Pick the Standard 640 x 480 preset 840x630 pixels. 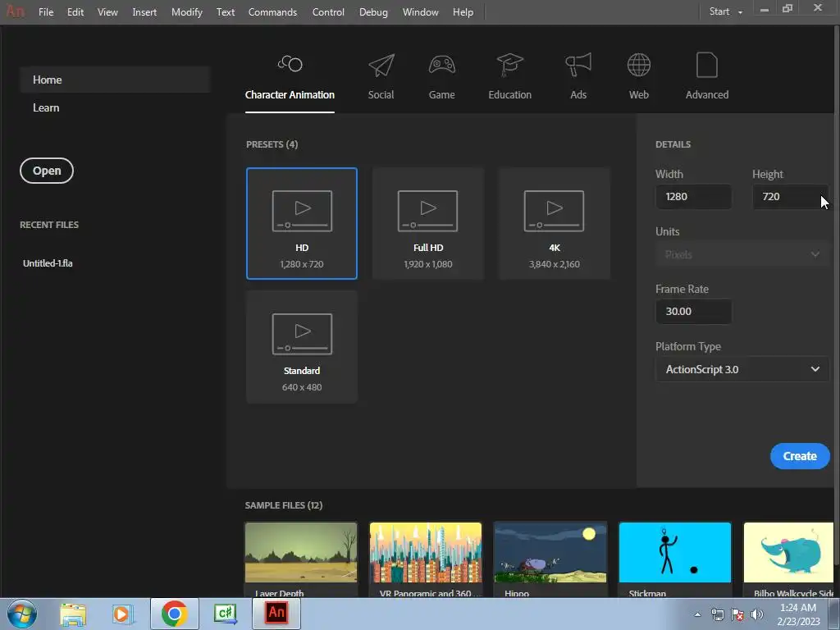[x=302, y=347]
